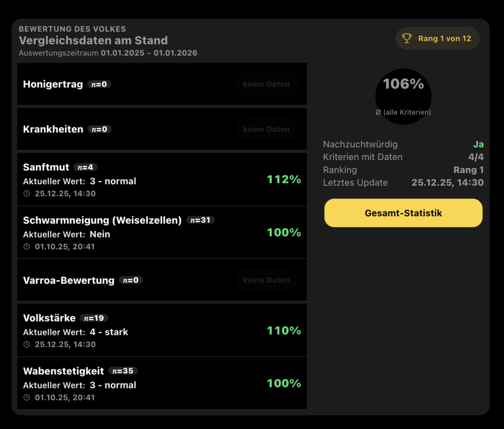The image size is (504, 429).
Task: Click clock icon under Schwarmneigung entry
Action: coord(27,247)
